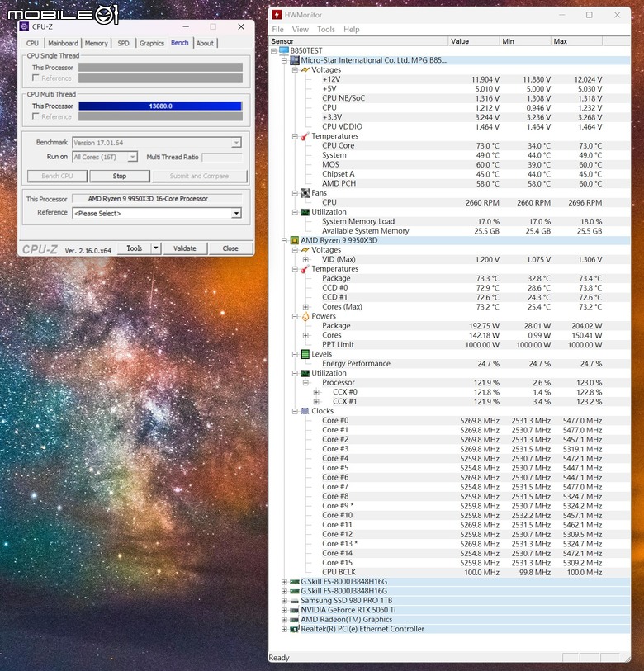
Task: Expand the Samsung SSD 980 PRO node
Action: (x=284, y=601)
